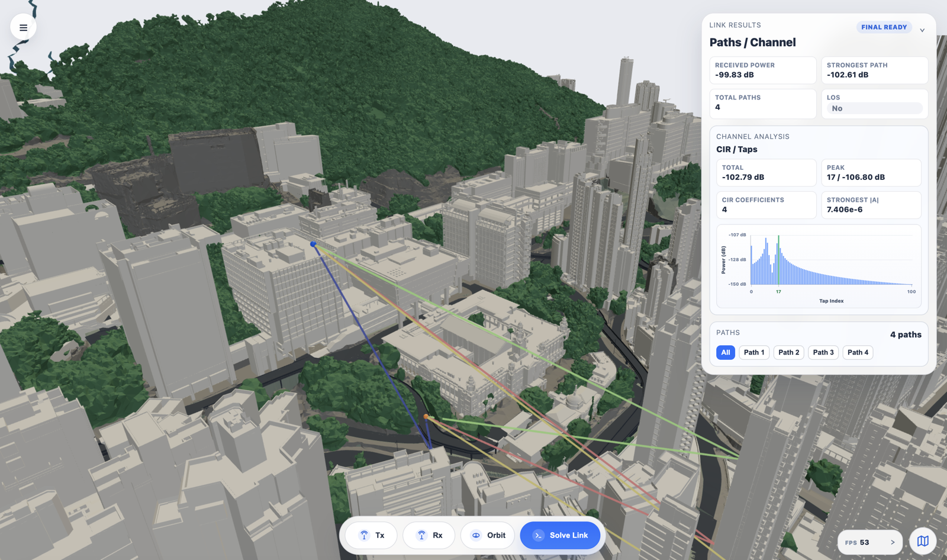This screenshot has height=560, width=947.
Task: Place receiver with Rx button
Action: click(429, 535)
